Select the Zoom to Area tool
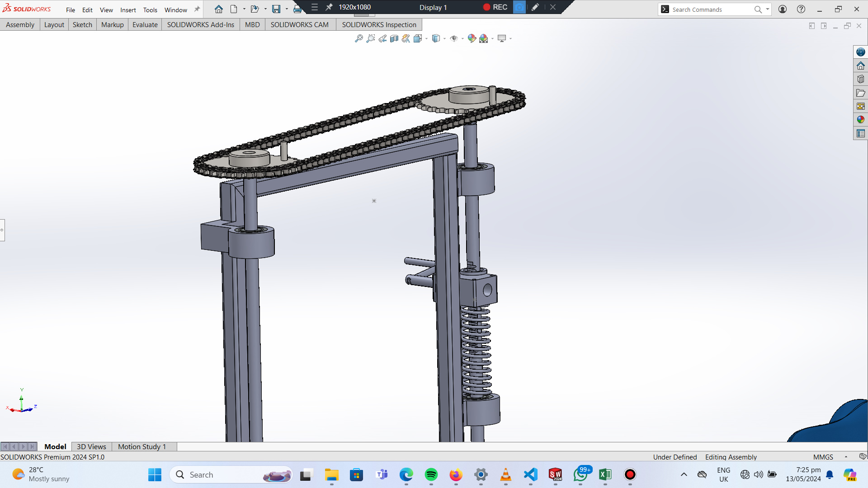 [371, 38]
